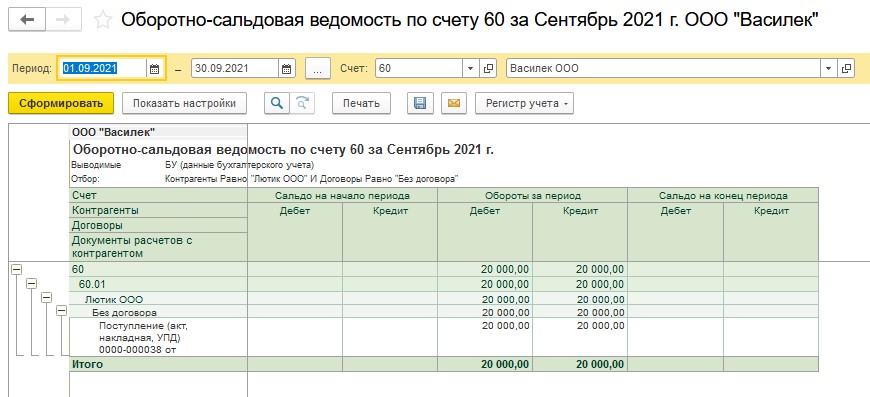Screen dimensions: 870x397
Task: Click the start date field 01.09.2021
Action: click(x=103, y=69)
